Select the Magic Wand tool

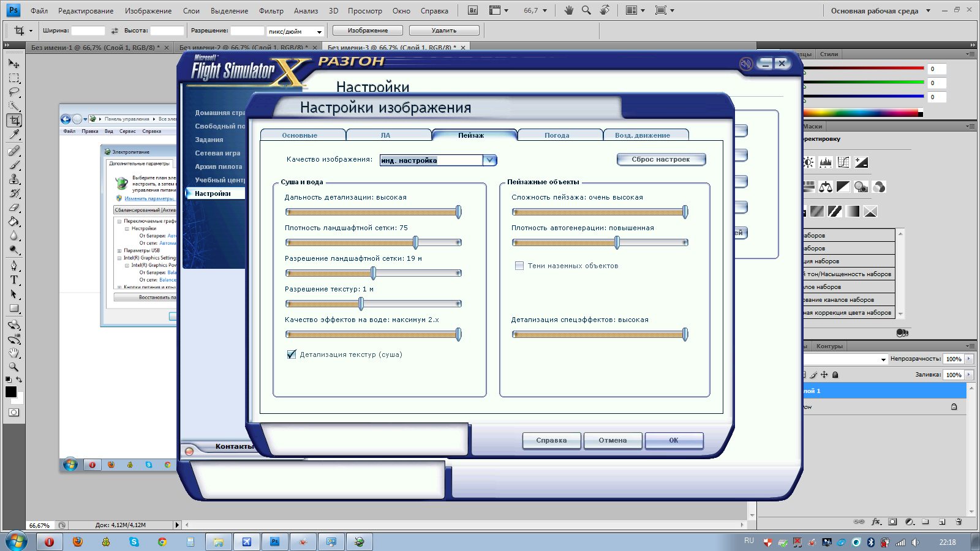tap(13, 106)
